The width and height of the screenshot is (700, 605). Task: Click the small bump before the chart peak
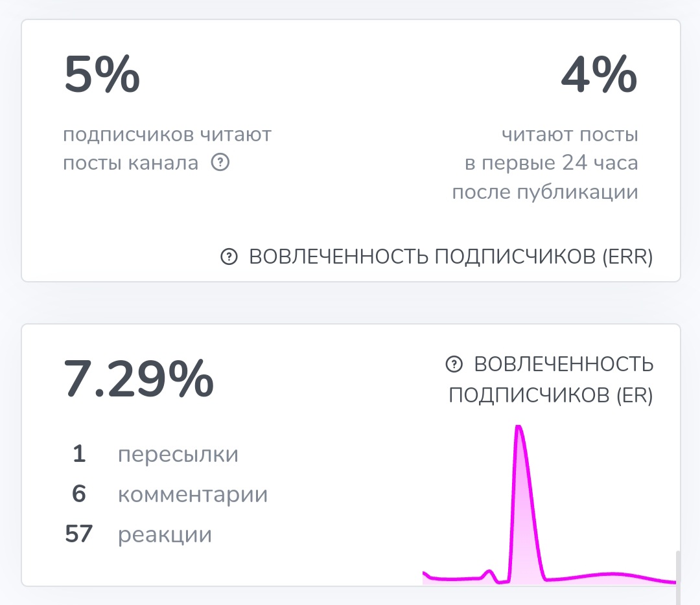[489, 573]
